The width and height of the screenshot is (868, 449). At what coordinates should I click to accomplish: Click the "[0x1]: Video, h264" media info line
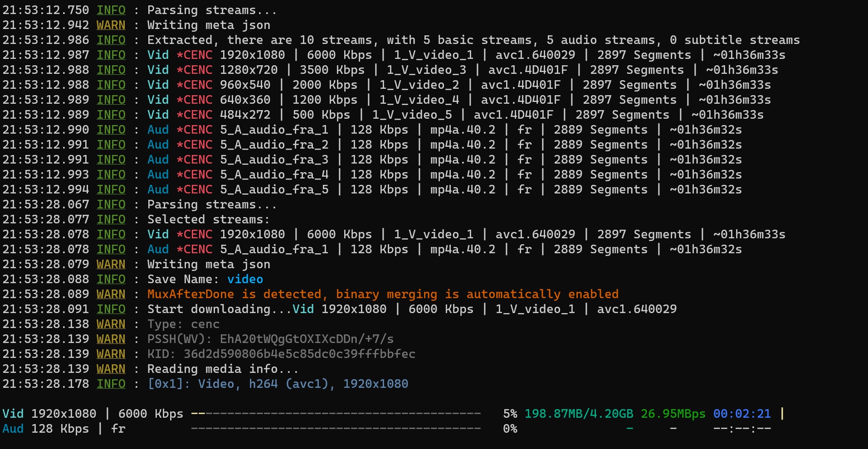pos(278,384)
